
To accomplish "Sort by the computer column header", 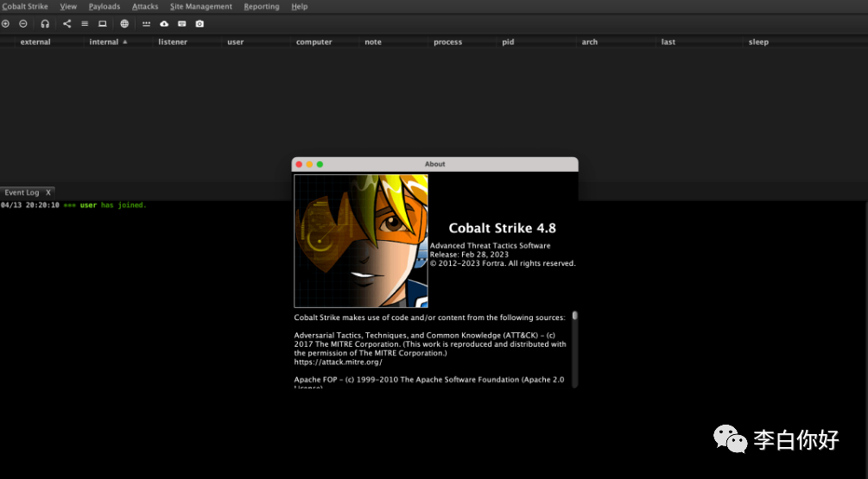I will (314, 42).
